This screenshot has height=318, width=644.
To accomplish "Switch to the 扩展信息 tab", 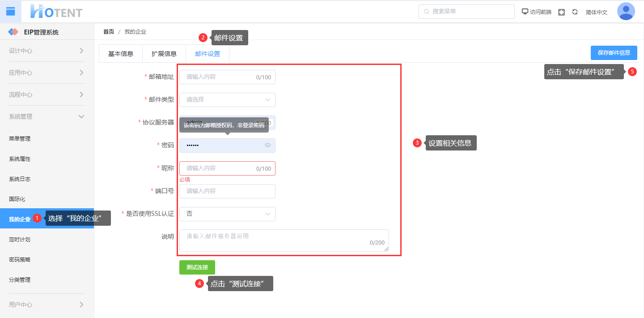I will point(164,54).
